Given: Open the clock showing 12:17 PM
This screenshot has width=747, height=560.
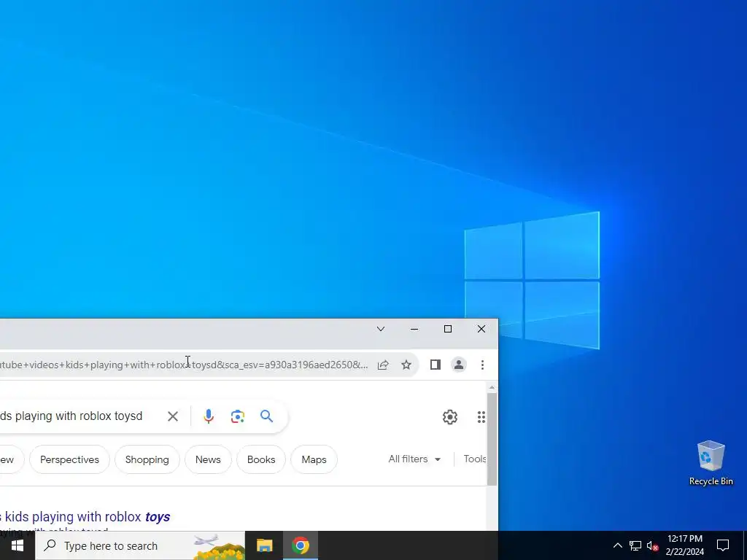Looking at the screenshot, I should point(684,545).
